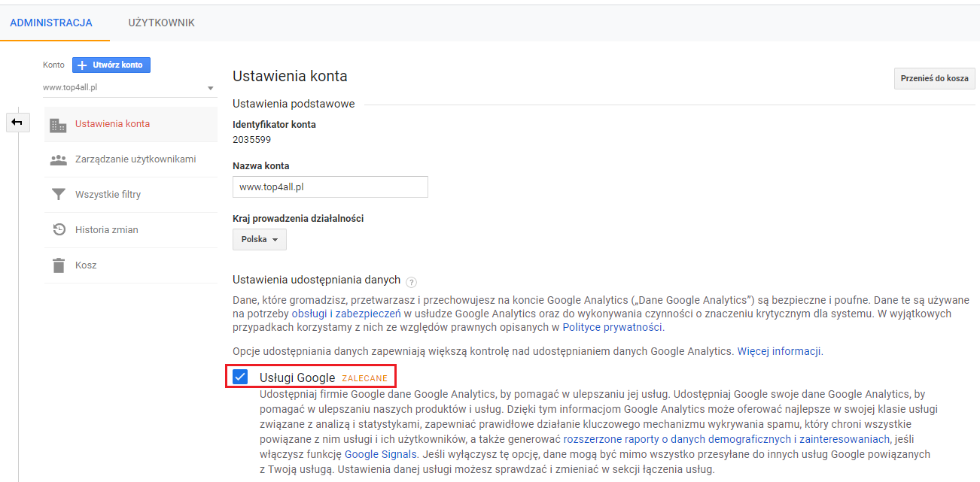Toggle the Usługi Google checkbox
Screen dimensions: 980x482
tap(240, 377)
